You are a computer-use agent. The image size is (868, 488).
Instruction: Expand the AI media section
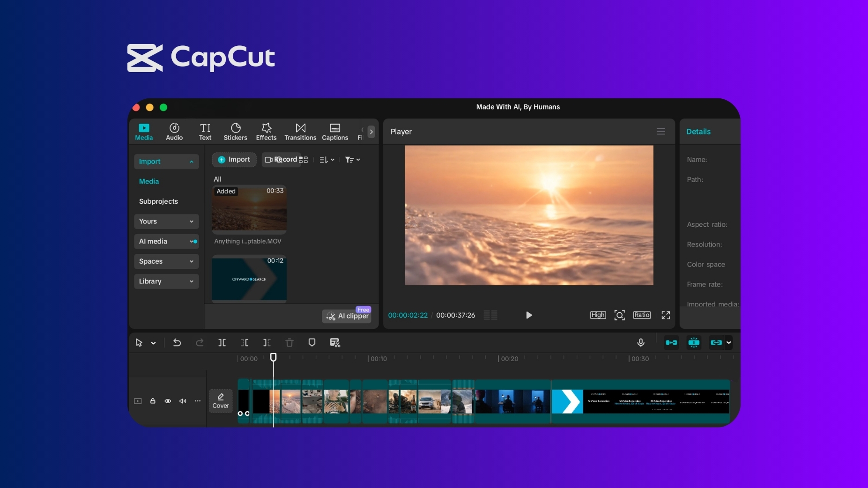pyautogui.click(x=166, y=241)
